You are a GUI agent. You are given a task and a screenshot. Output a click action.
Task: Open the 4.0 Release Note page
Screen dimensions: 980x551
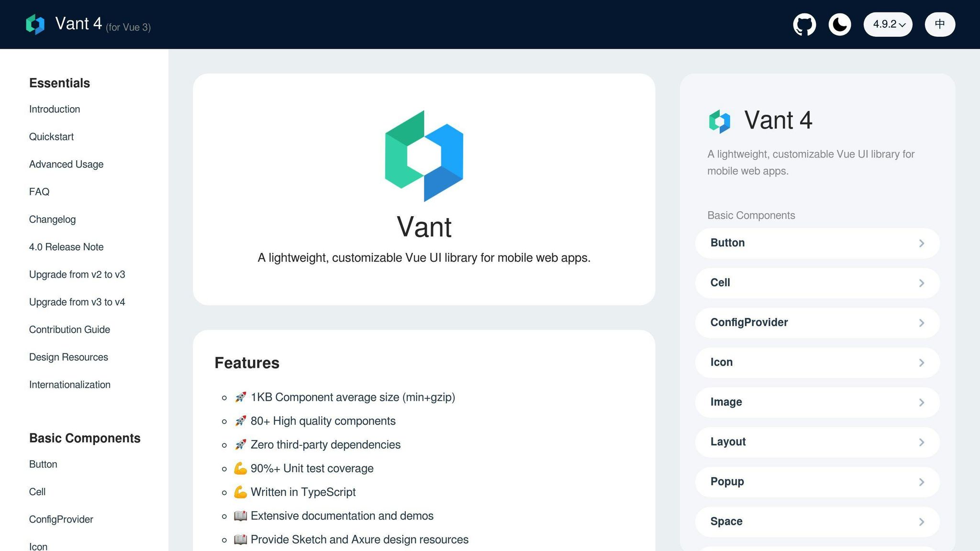coord(66,247)
